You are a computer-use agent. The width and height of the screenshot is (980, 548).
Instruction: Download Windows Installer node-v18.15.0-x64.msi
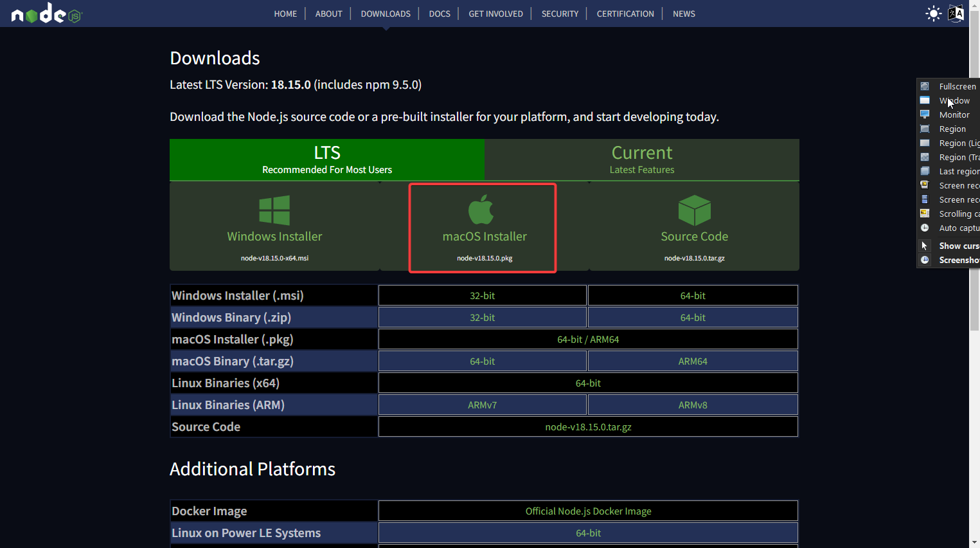(x=274, y=227)
